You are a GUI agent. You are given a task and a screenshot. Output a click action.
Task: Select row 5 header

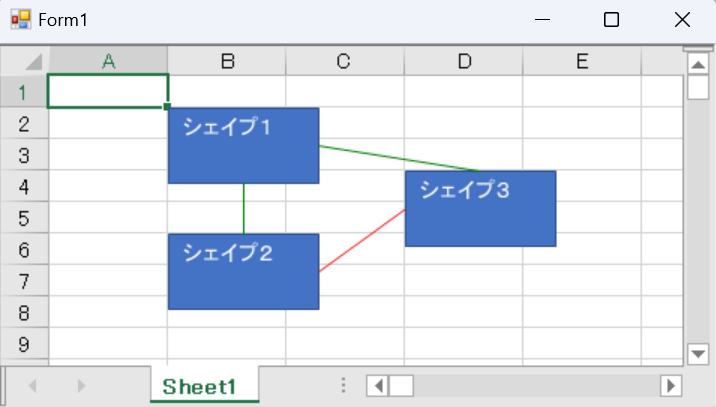click(x=25, y=218)
